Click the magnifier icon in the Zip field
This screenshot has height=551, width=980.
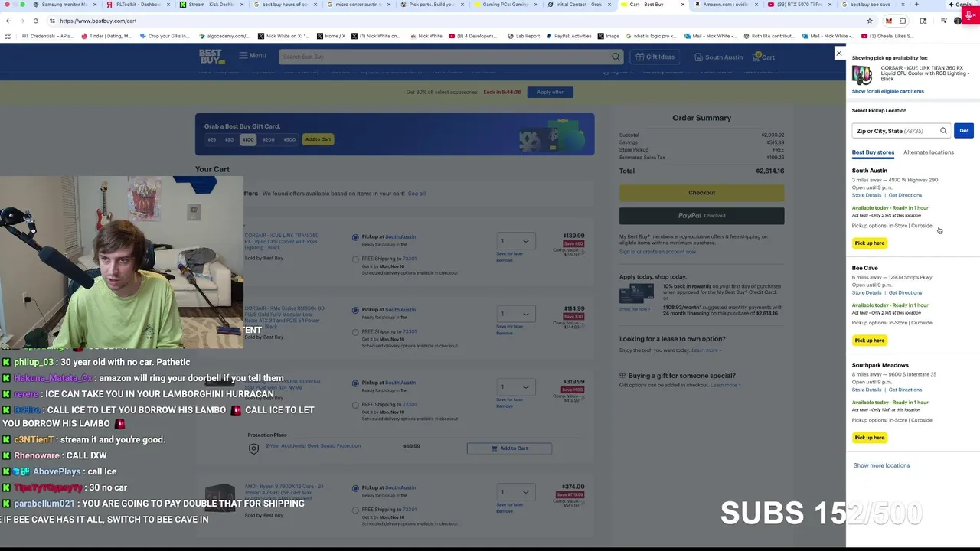coord(943,131)
